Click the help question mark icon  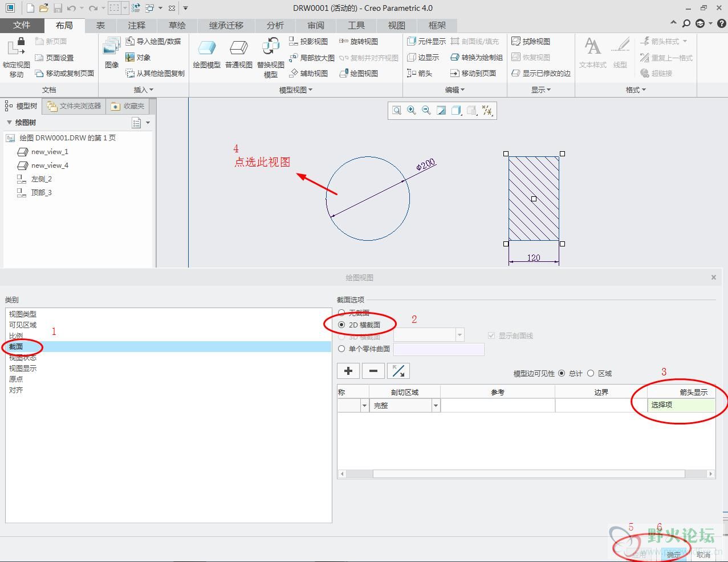(721, 23)
